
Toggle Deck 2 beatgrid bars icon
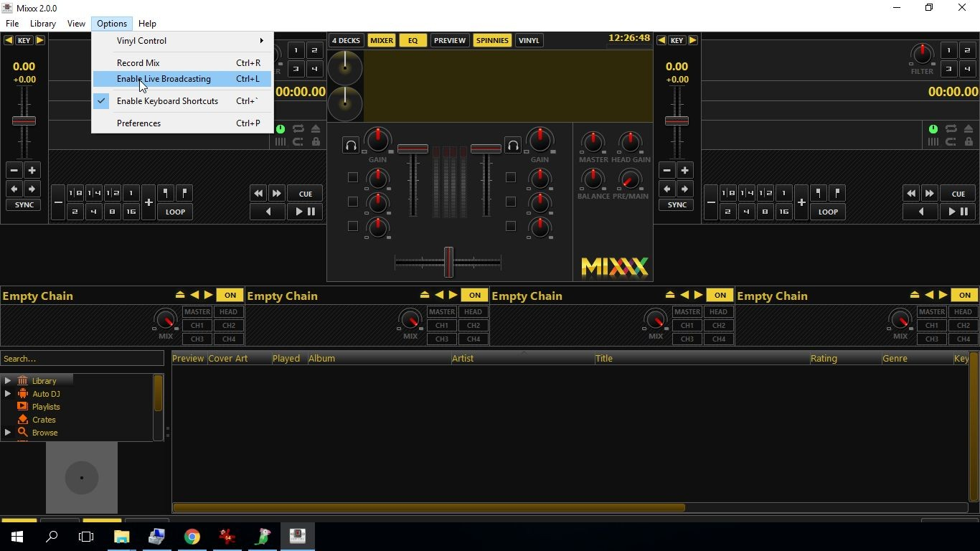933,142
